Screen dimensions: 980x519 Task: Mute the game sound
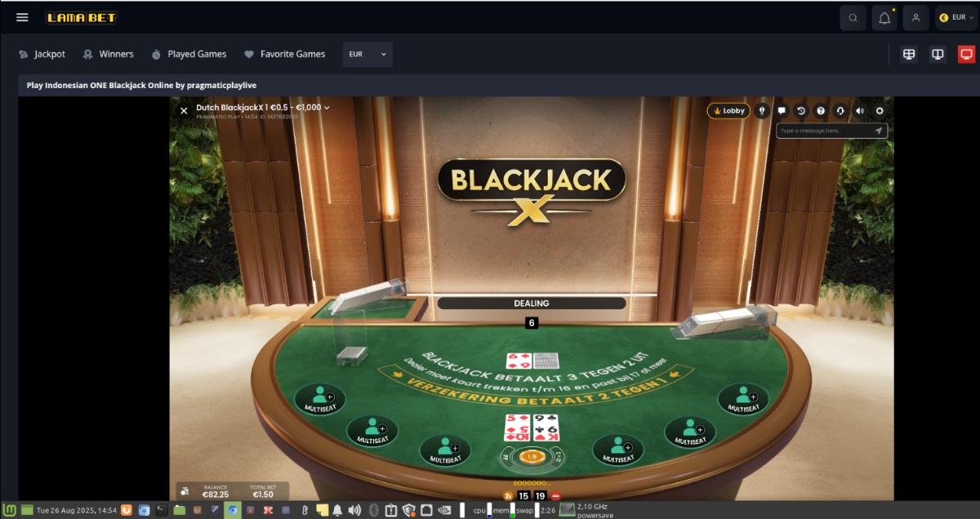pos(859,110)
